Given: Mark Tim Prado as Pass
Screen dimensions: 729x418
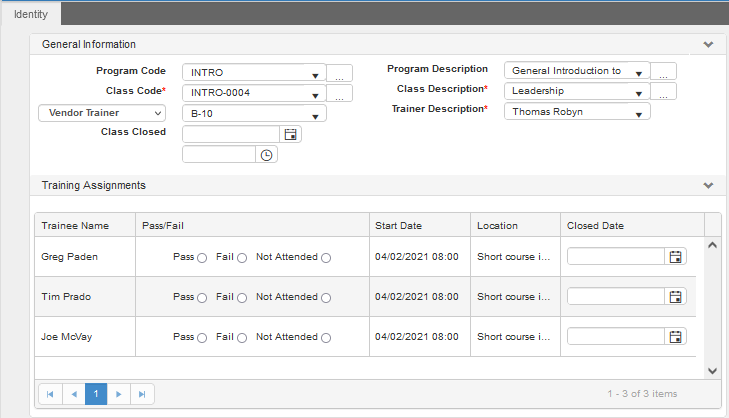Looking at the screenshot, I should [202, 298].
